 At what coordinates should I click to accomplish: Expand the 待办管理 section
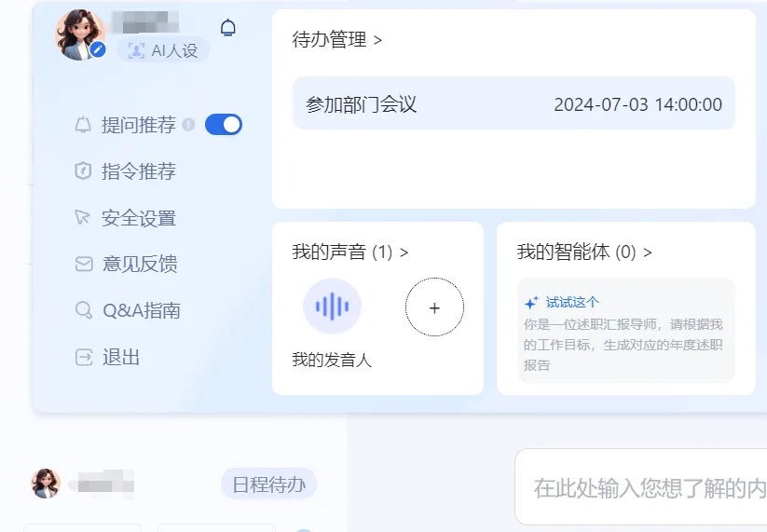pyautogui.click(x=337, y=40)
